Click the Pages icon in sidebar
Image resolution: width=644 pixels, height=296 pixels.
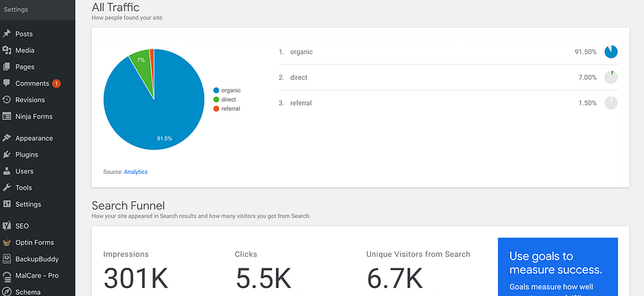[7, 67]
